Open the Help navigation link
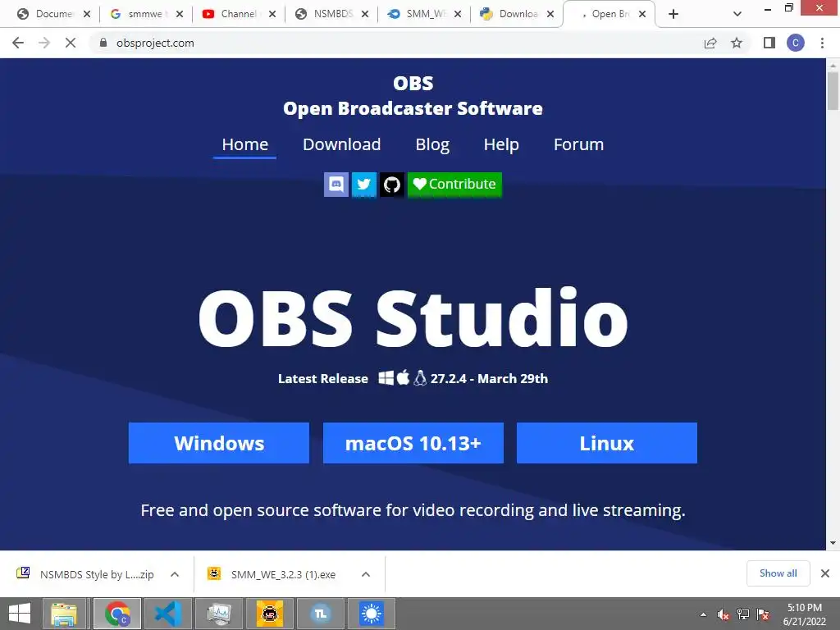The width and height of the screenshot is (840, 630). [501, 144]
